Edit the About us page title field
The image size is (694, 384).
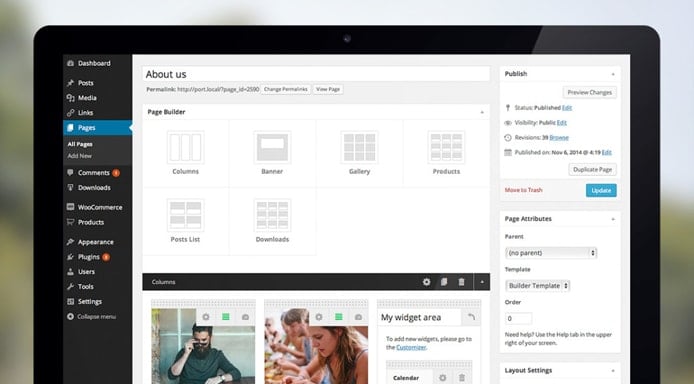point(316,74)
